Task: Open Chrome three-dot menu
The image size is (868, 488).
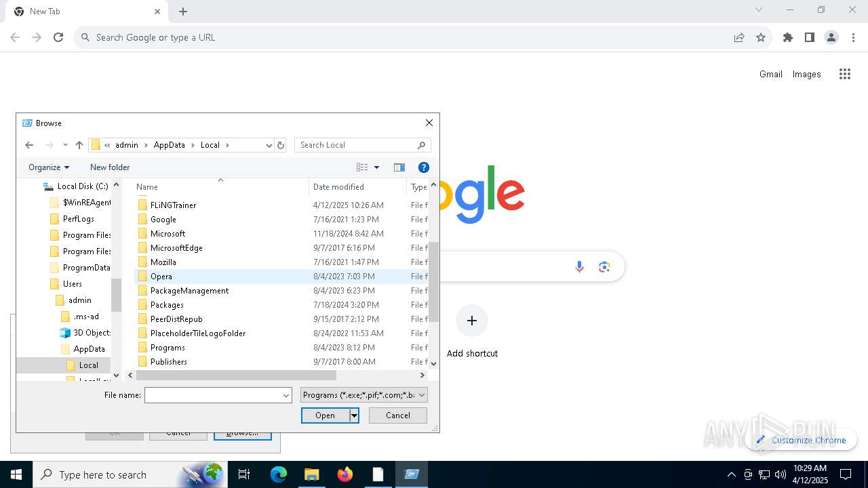Action: 853,37
